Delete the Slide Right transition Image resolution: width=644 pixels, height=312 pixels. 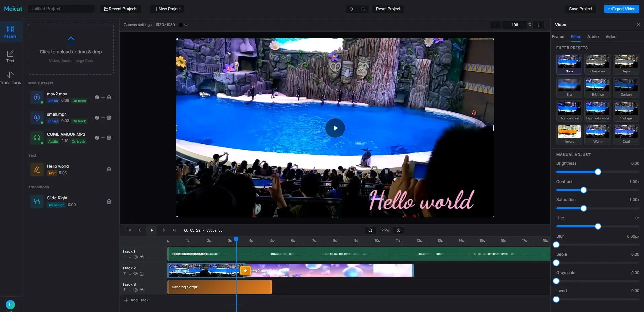pos(109,201)
